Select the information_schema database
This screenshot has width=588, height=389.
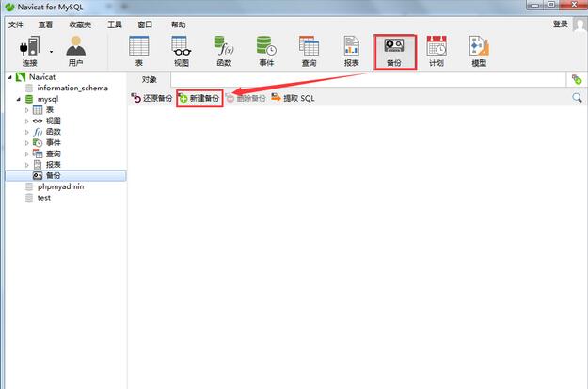coord(72,88)
